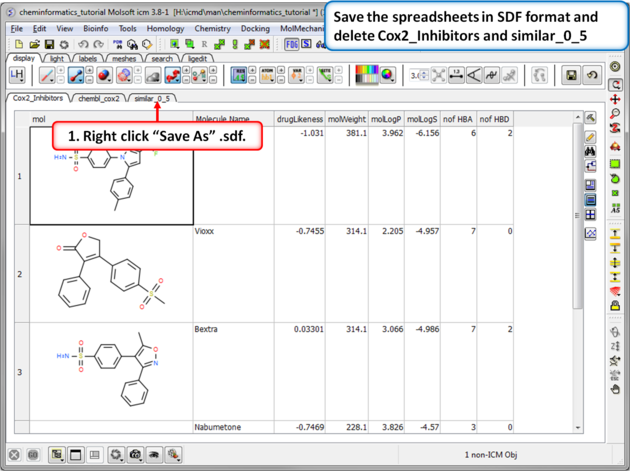Click the binoculars find icon in table sidebar
This screenshot has height=471, width=630.
coord(591,151)
